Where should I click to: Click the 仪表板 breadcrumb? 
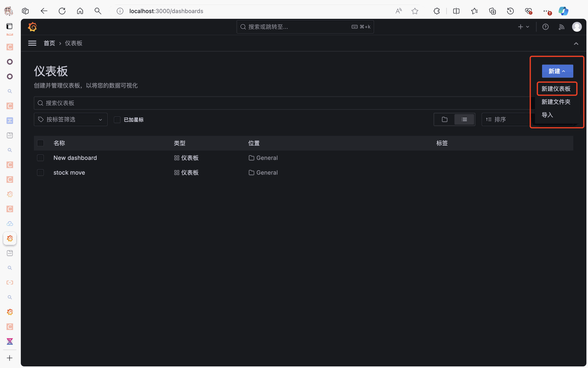(73, 43)
